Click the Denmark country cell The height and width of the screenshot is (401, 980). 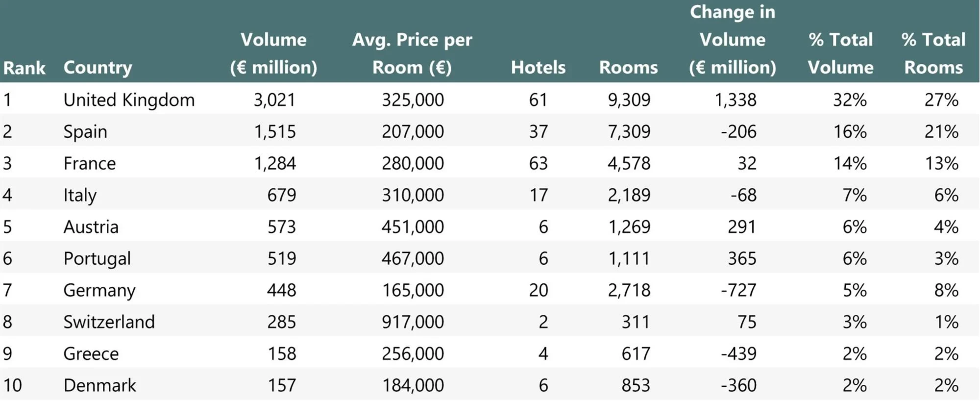[99, 385]
